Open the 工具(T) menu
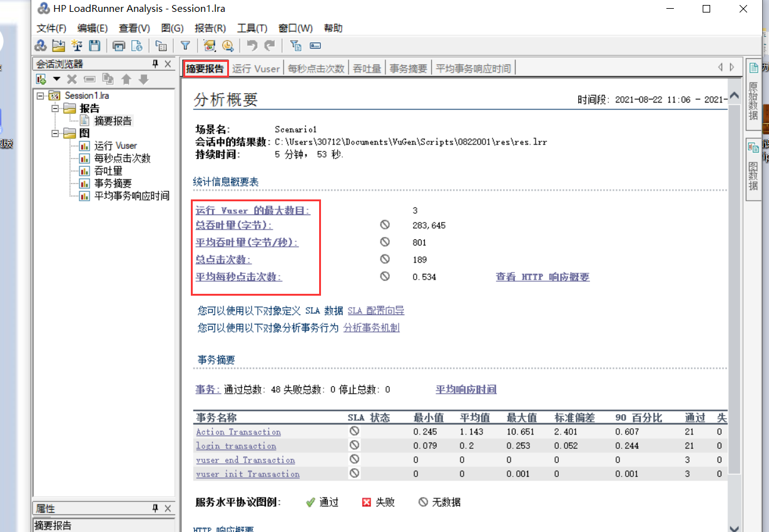 point(252,28)
